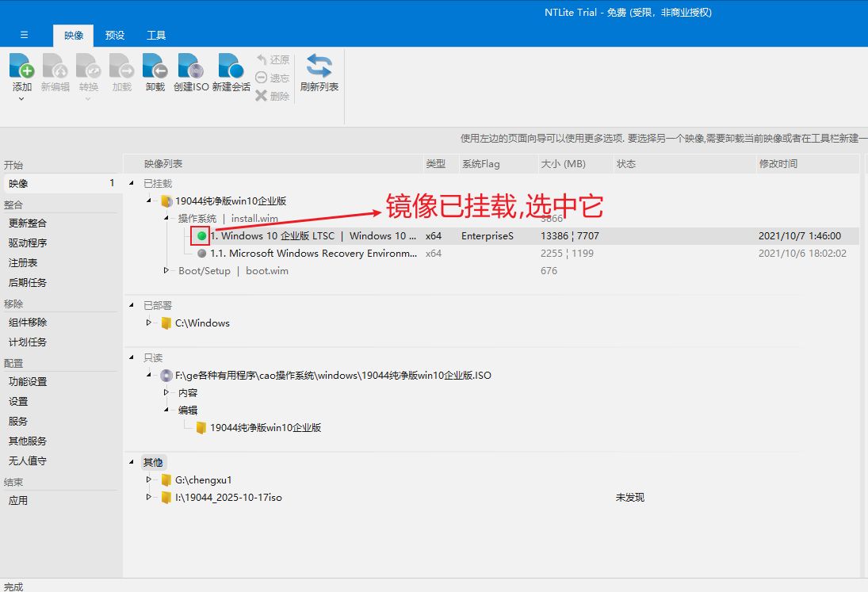Click the green mounted-status dot icon
The image size is (868, 592).
click(x=201, y=235)
